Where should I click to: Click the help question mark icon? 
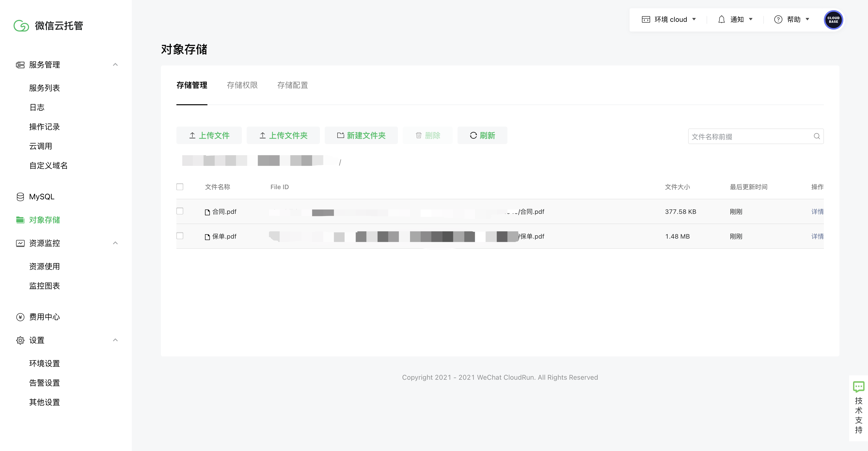[778, 20]
